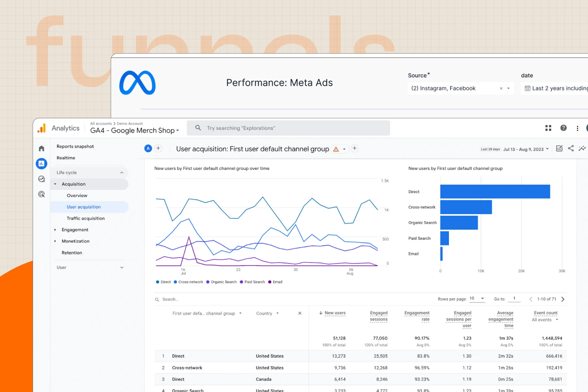Click 'Demo Account' breadcrumb link
Image resolution: width=588 pixels, height=392 pixels.
(130, 124)
